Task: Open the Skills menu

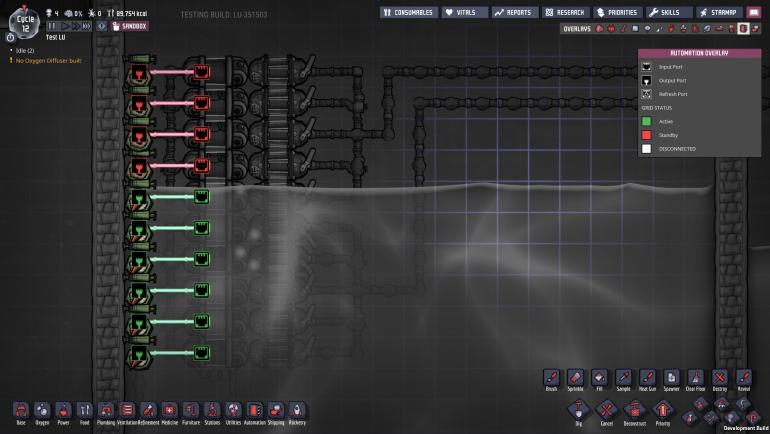Action: [x=669, y=12]
